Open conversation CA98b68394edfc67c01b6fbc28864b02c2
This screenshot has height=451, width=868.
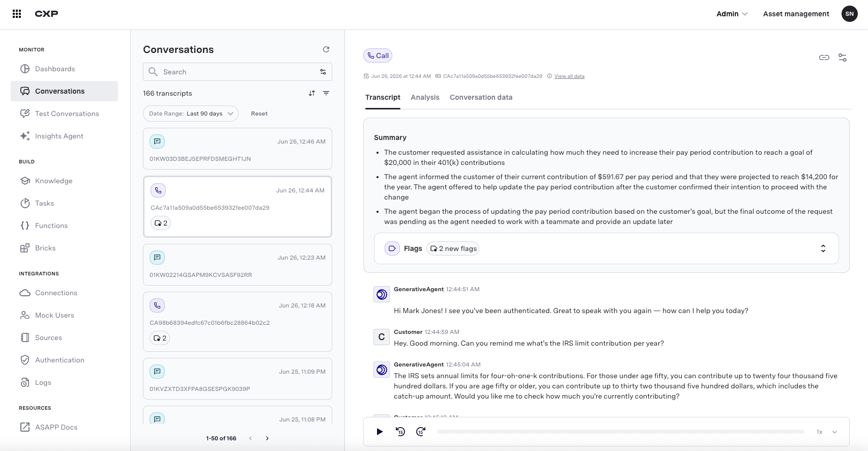[238, 322]
